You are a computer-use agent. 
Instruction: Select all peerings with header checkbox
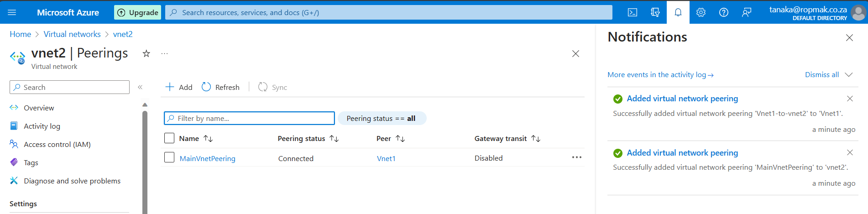(169, 138)
